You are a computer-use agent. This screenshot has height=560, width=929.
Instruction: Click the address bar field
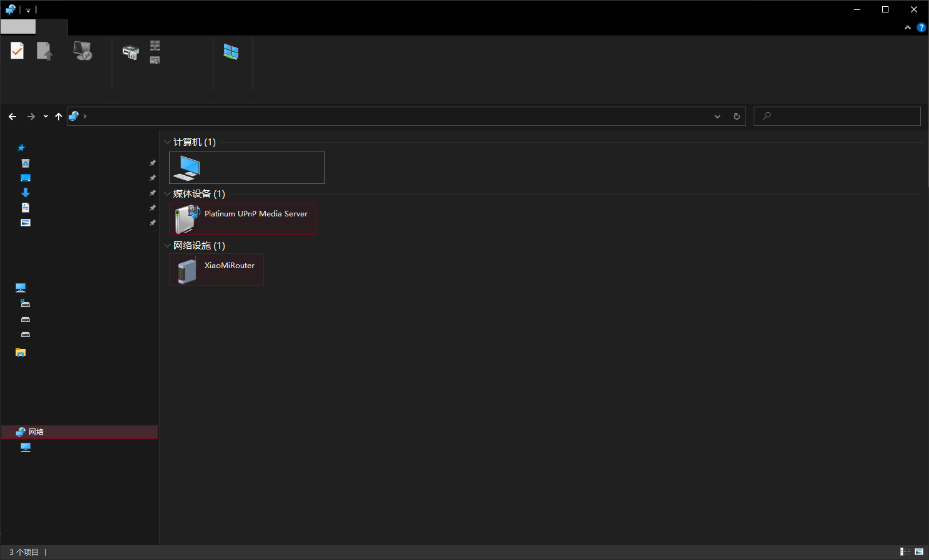click(x=407, y=117)
